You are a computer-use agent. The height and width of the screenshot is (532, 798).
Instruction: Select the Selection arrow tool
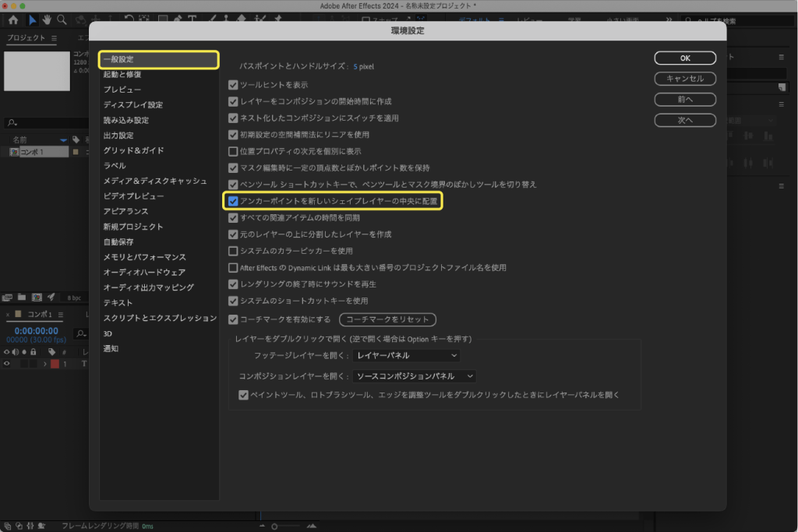(32, 19)
